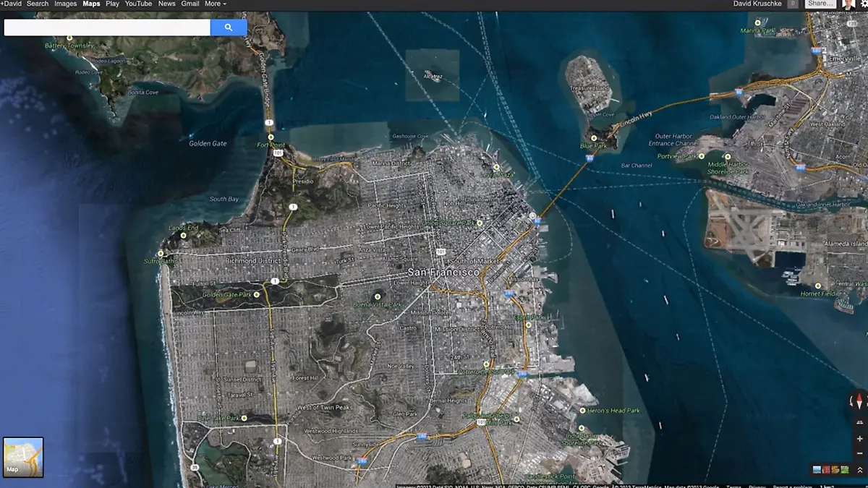Screen dimensions: 868x488
Task: Toggle the green photos layer thumbnail
Action: coord(843,469)
